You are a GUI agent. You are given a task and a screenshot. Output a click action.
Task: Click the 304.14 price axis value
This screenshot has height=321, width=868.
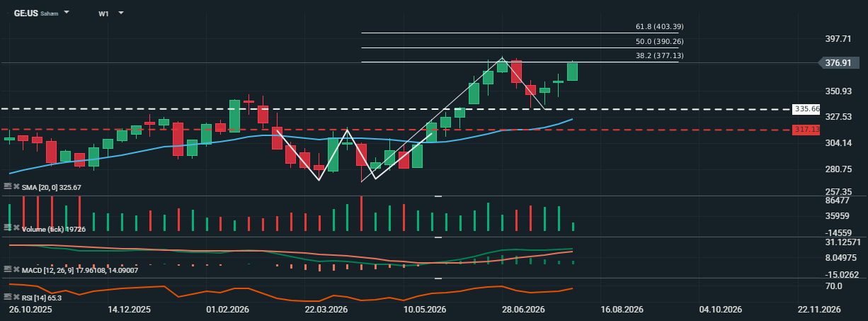tap(838, 143)
